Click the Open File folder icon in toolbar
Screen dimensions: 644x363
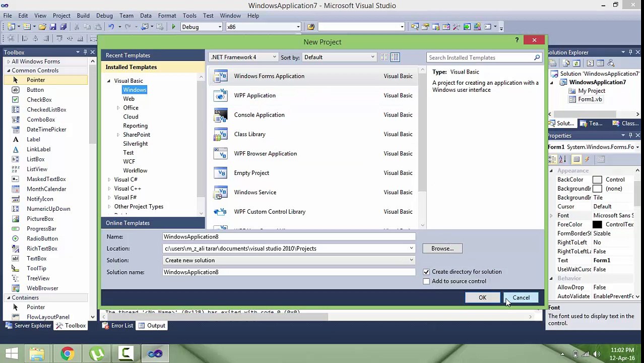43,27
